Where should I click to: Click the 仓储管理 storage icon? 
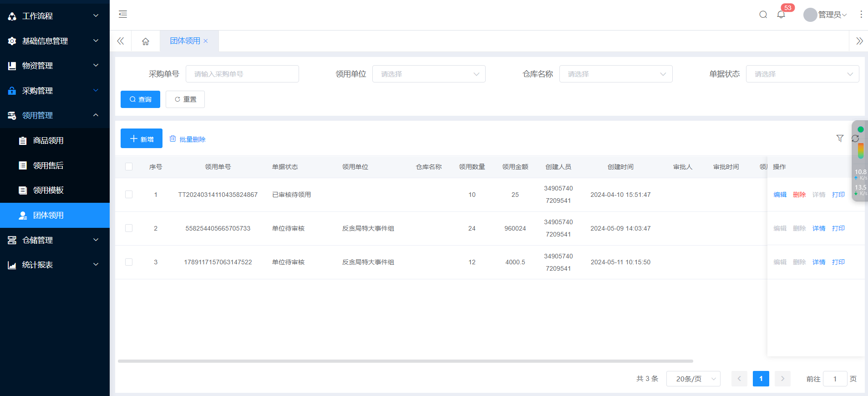(12, 240)
